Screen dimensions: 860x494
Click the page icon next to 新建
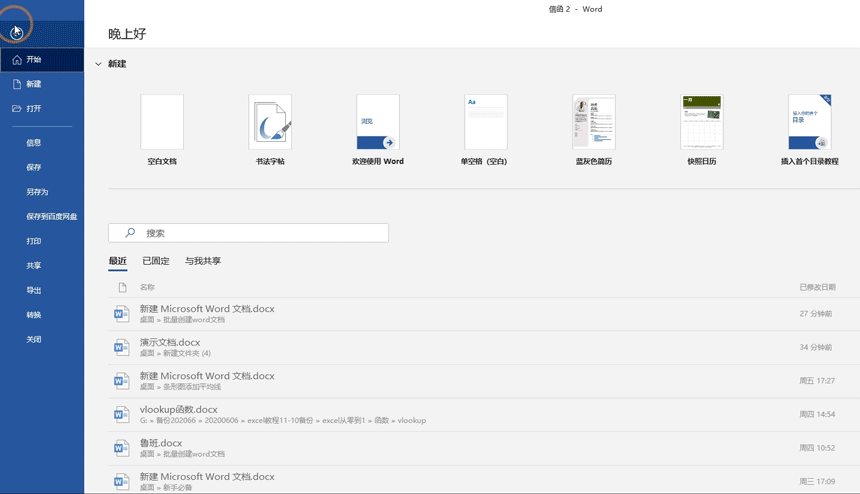coord(17,84)
